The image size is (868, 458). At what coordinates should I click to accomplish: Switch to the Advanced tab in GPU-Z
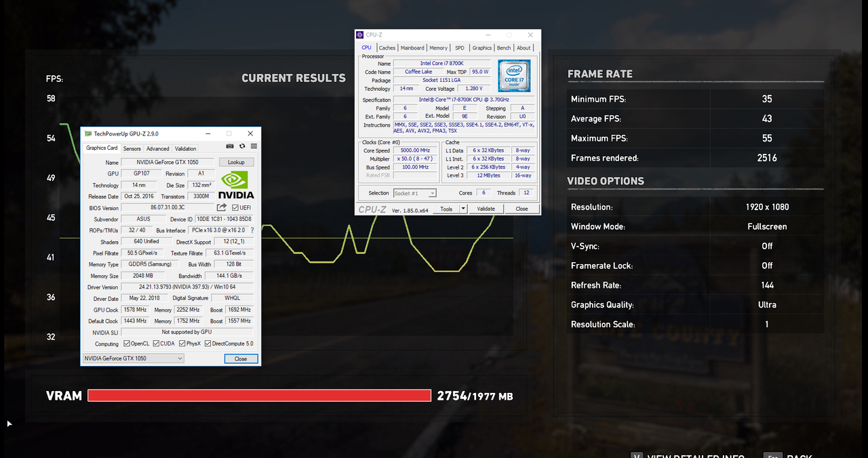[158, 148]
